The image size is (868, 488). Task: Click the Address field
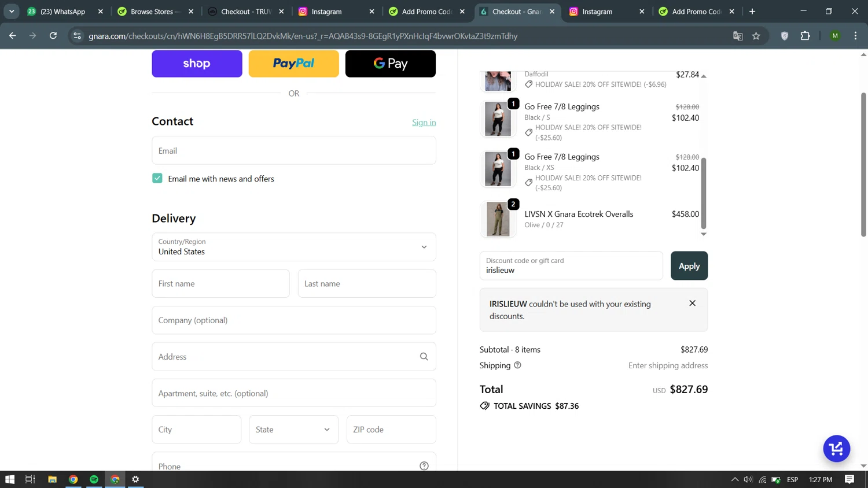pos(293,357)
